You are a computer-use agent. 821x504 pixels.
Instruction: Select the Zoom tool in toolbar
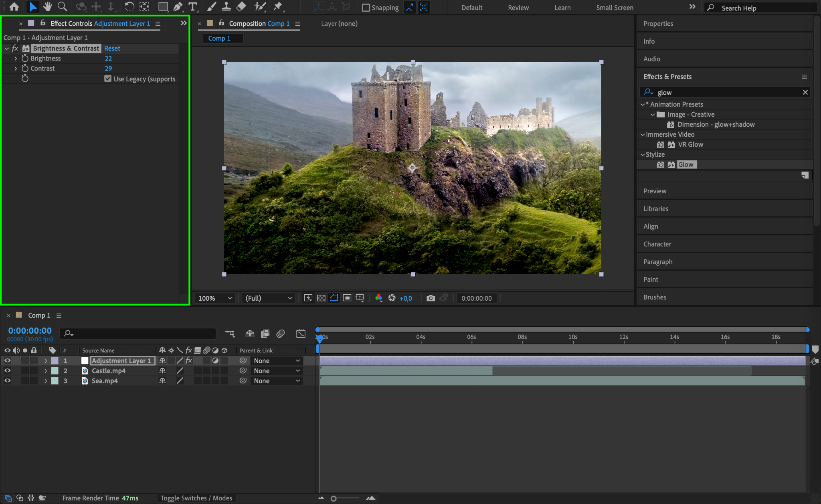tap(62, 7)
